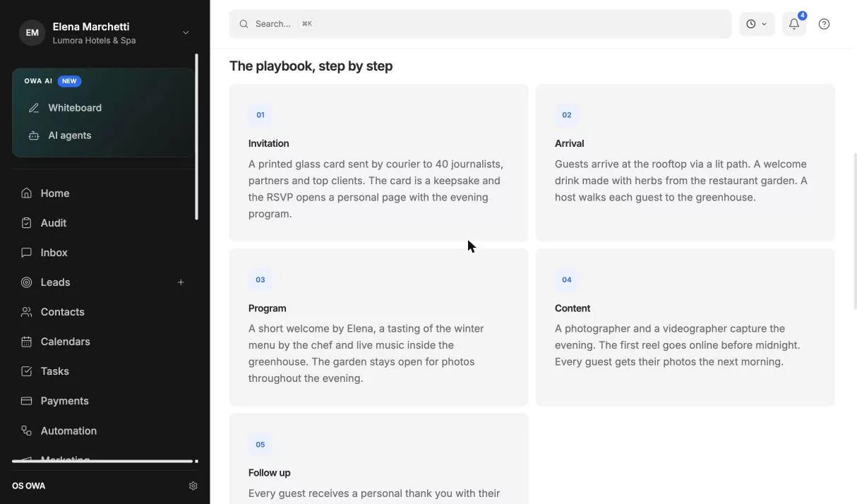The image size is (857, 504).
Task: Open Calendars section
Action: pyautogui.click(x=66, y=342)
